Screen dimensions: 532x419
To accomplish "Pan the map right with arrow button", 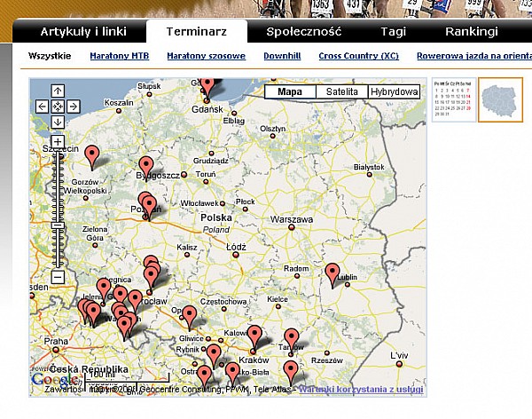I will (73, 106).
